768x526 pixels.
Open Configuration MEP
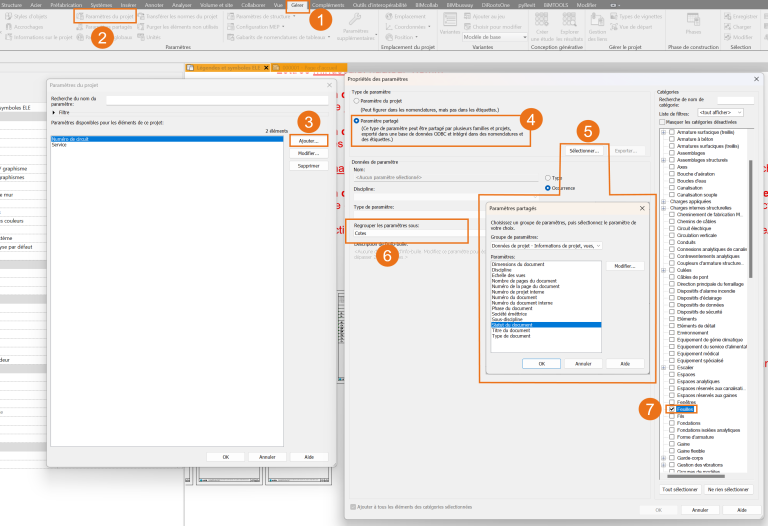[x=257, y=27]
